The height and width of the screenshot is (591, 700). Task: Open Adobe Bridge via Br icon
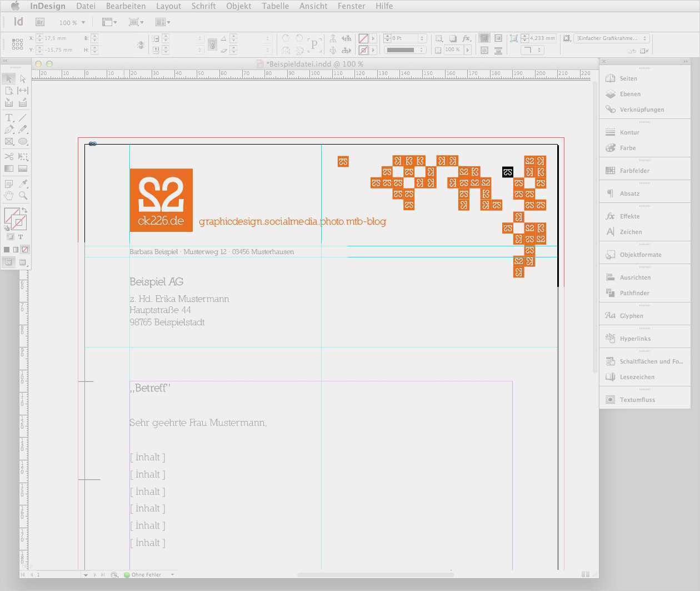click(40, 22)
